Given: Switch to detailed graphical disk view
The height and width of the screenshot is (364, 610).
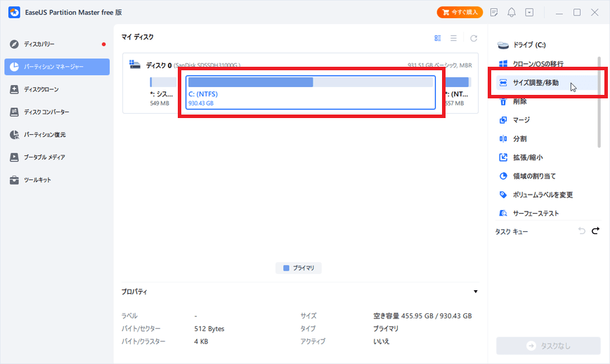Looking at the screenshot, I should click(438, 38).
